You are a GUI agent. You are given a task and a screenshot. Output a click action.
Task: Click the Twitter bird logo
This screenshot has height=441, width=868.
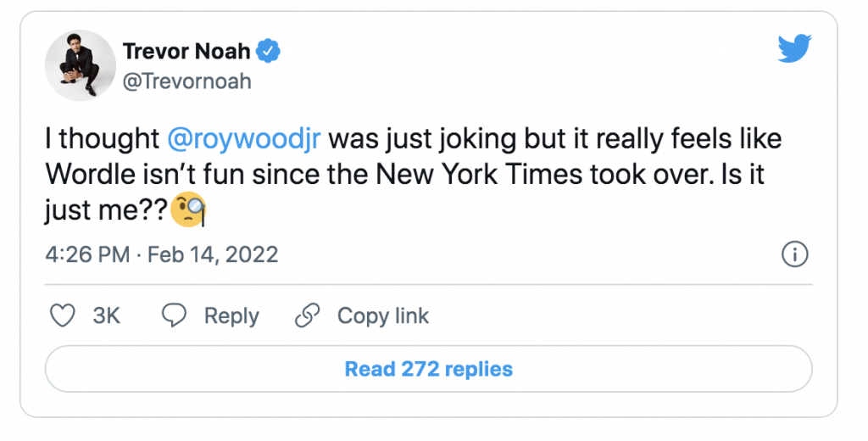(x=794, y=48)
